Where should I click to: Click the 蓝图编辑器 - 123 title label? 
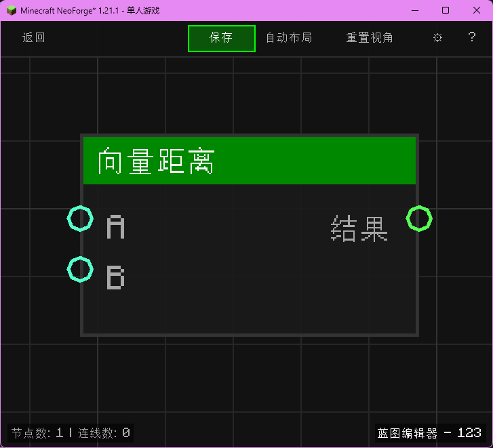click(429, 432)
